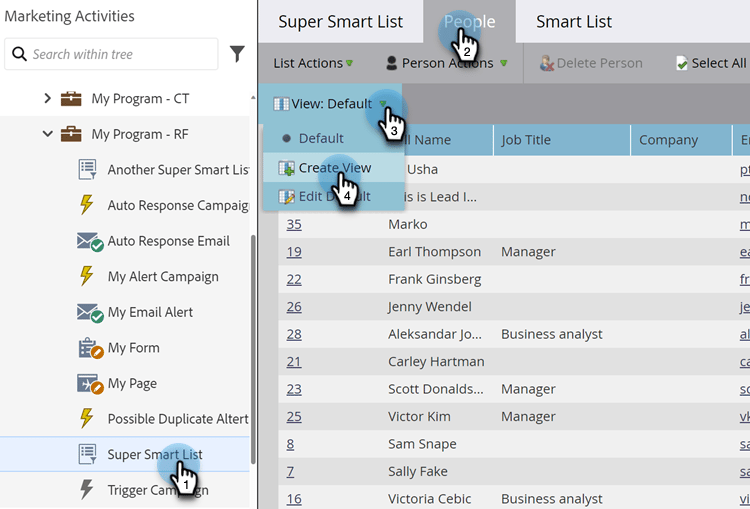This screenshot has height=509, width=750.
Task: Click the My Form icon in tree
Action: click(90, 348)
